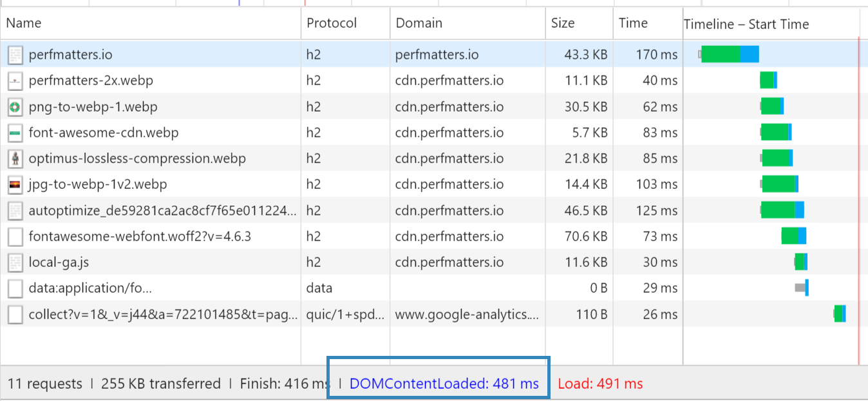Click the optimus-lossless-compression.webp thumbnail icon
The width and height of the screenshot is (868, 401).
point(15,159)
